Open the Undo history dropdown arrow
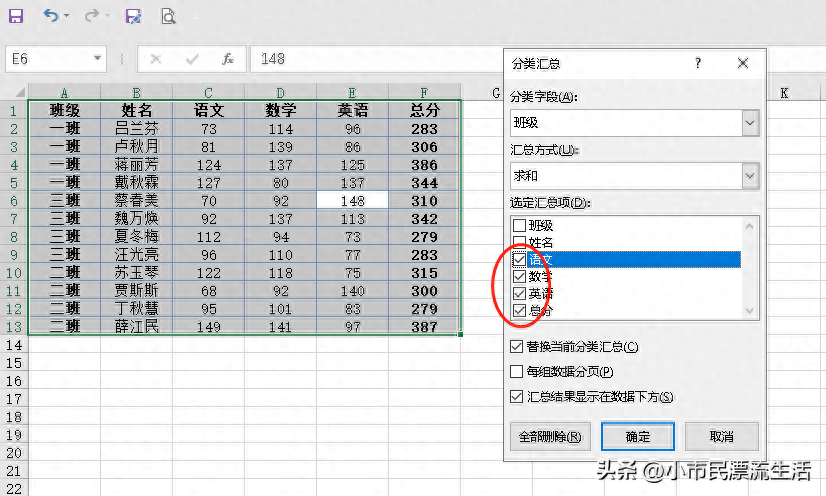This screenshot has width=826, height=496. (x=66, y=16)
